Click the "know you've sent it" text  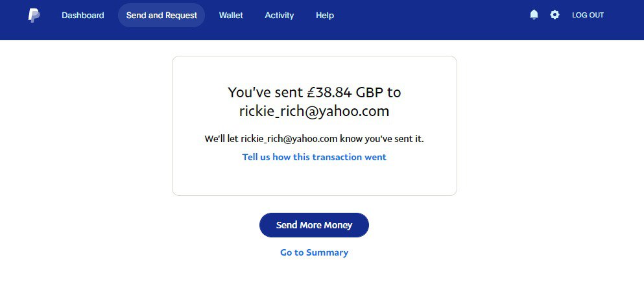382,138
